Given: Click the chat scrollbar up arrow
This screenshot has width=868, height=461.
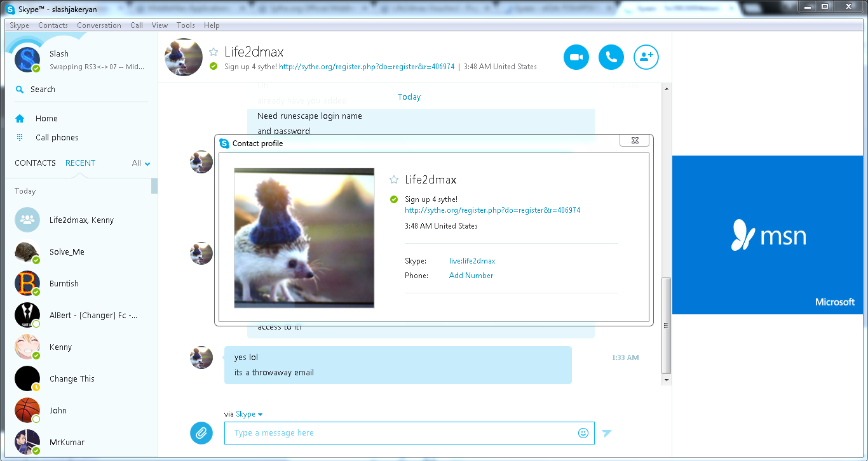Looking at the screenshot, I should pos(667,88).
